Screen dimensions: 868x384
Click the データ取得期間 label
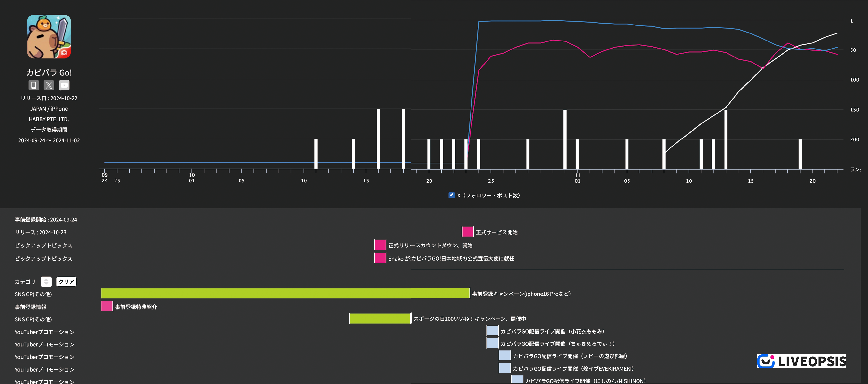click(x=49, y=129)
